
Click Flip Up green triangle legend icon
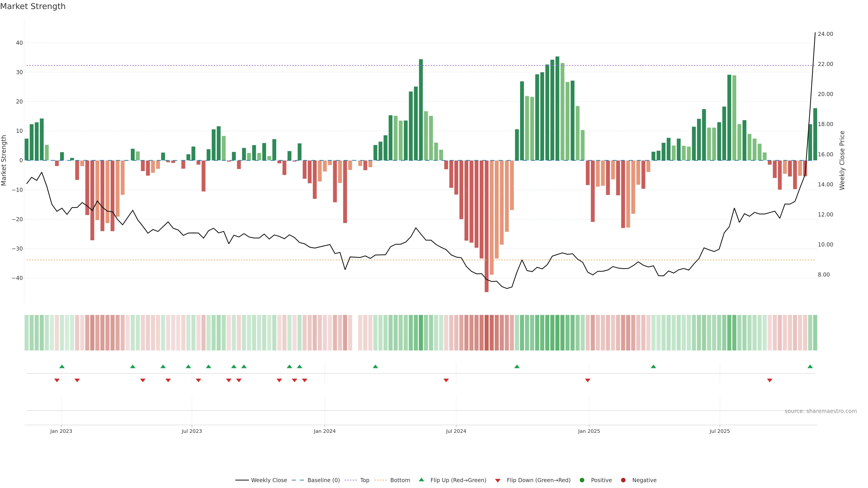click(x=421, y=480)
